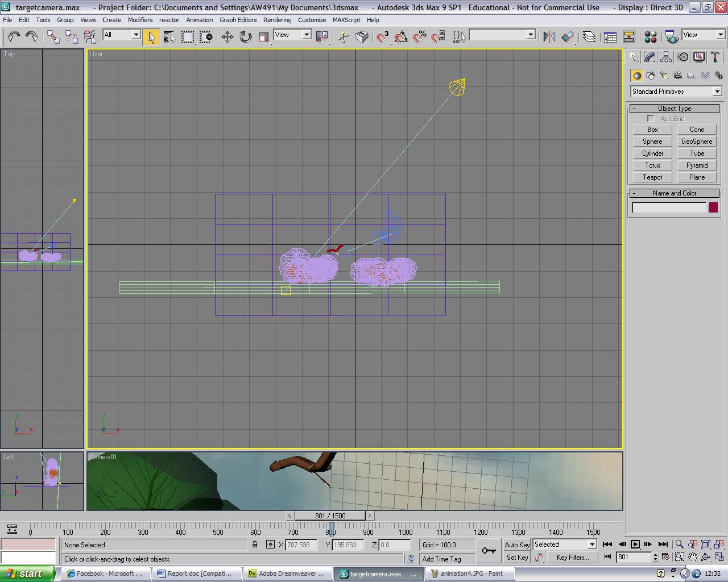
Task: Activate the Select and Move tool
Action: click(227, 37)
